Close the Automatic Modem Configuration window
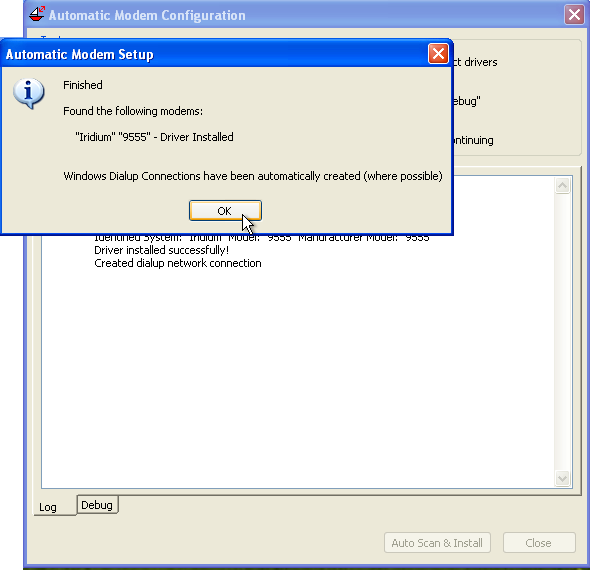The height and width of the screenshot is (570, 590). tap(574, 15)
